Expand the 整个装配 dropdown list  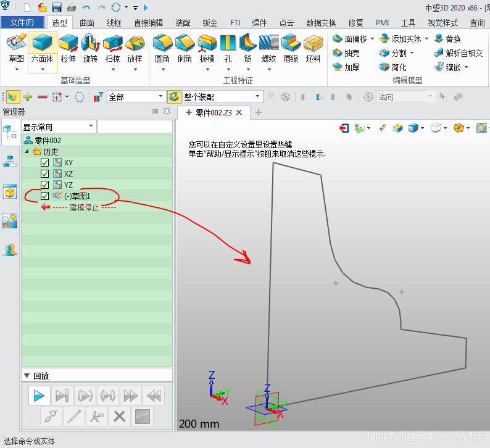[x=259, y=97]
